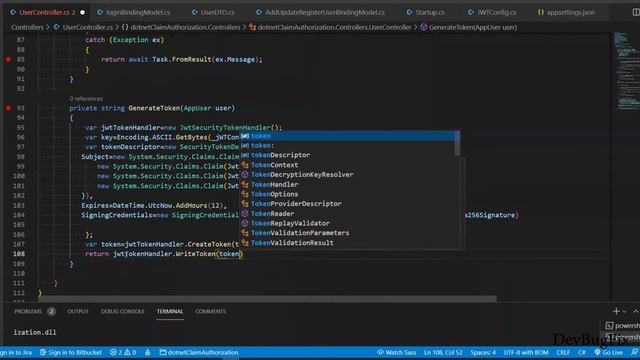Click the editor horizontal scrollbar
The height and width of the screenshot is (360, 640).
[267, 299]
